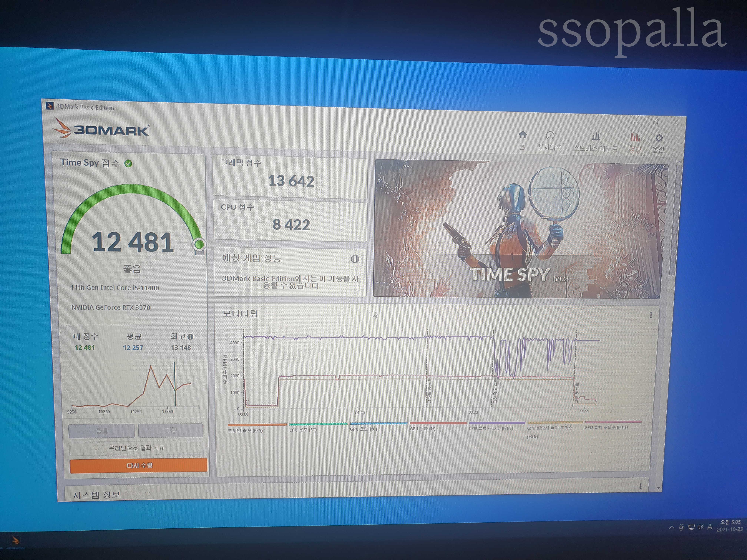The width and height of the screenshot is (747, 560).
Task: Click info icon next to best score (최고)
Action: [x=190, y=336]
